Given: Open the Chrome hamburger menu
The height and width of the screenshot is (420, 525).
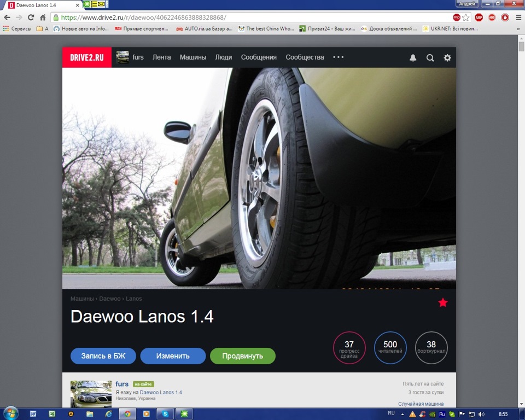Looking at the screenshot, I should click(518, 17).
